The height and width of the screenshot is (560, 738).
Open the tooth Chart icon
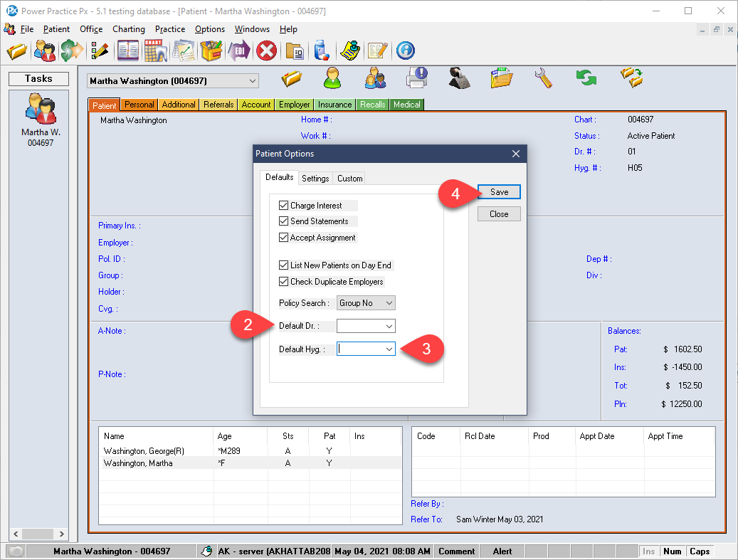[155, 51]
